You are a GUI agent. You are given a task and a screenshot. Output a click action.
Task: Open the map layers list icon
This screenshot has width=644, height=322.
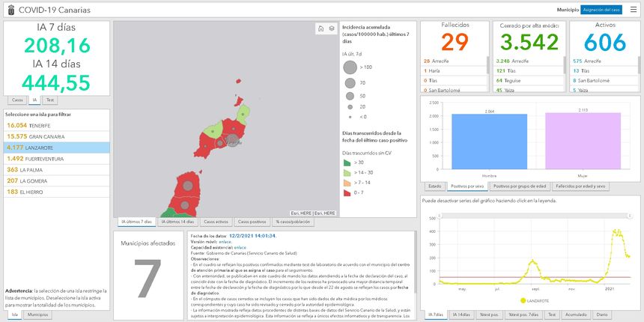click(331, 28)
